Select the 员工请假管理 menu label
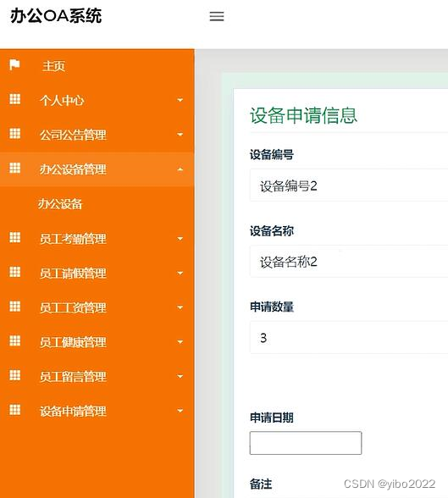The image size is (448, 498). [x=73, y=273]
